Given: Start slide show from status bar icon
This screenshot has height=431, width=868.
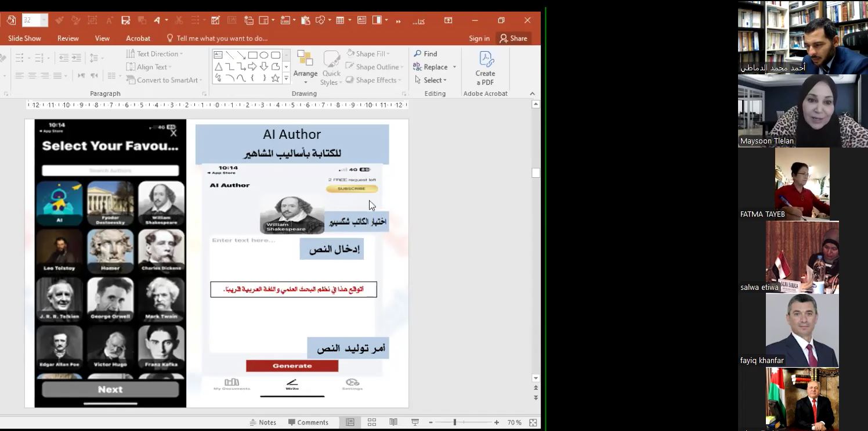Looking at the screenshot, I should (415, 422).
